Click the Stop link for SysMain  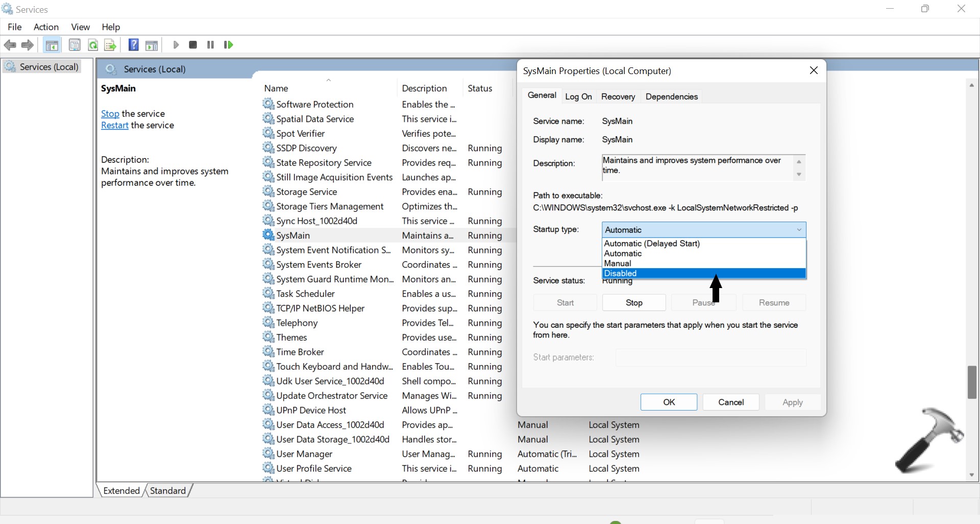point(110,113)
